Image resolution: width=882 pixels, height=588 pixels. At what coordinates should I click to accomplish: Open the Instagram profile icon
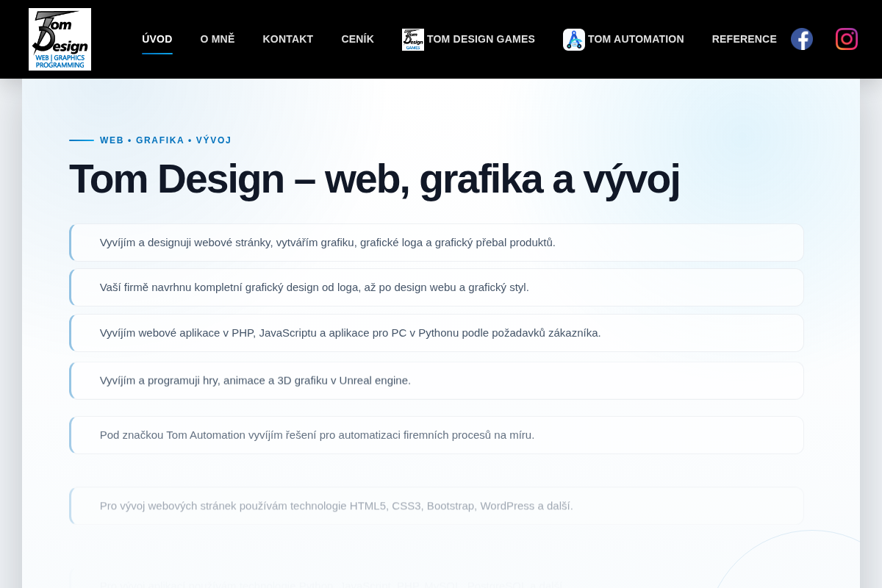(847, 39)
